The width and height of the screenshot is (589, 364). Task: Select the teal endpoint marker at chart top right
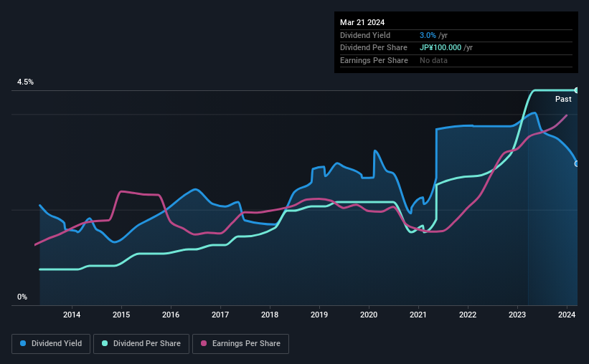coord(577,90)
